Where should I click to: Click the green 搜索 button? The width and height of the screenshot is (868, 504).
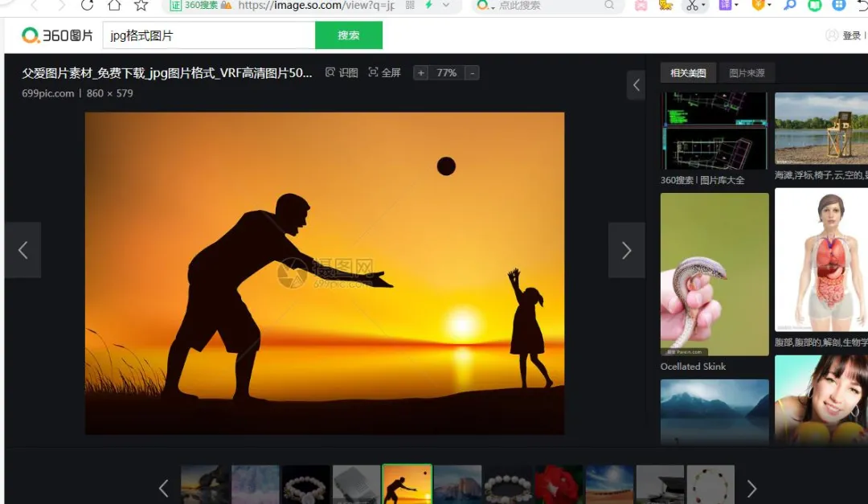point(349,35)
